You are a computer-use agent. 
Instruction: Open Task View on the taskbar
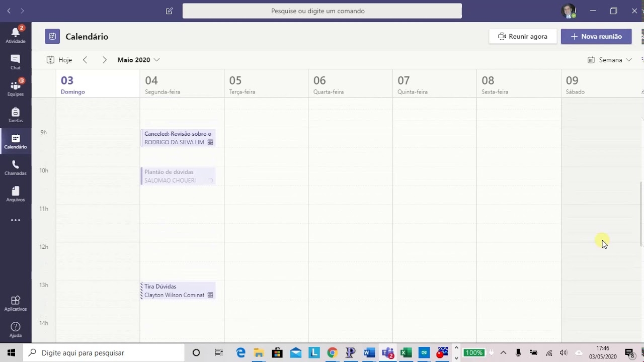pyautogui.click(x=219, y=353)
